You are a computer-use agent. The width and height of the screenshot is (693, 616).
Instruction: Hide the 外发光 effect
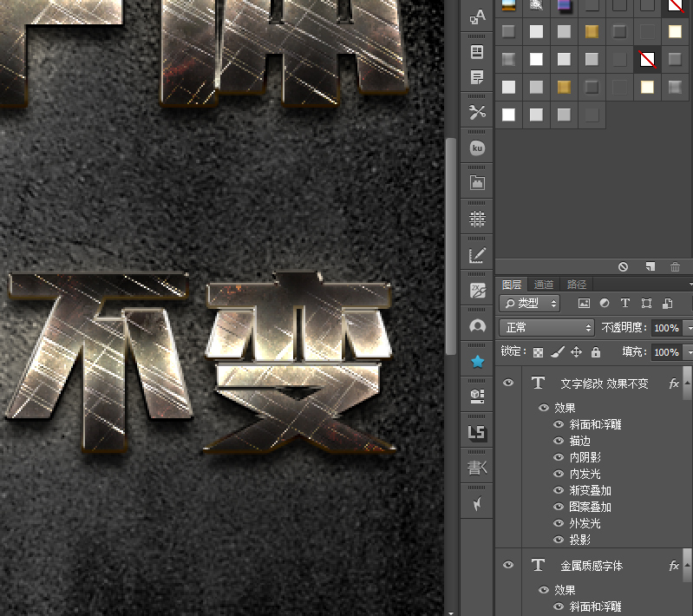tap(559, 523)
